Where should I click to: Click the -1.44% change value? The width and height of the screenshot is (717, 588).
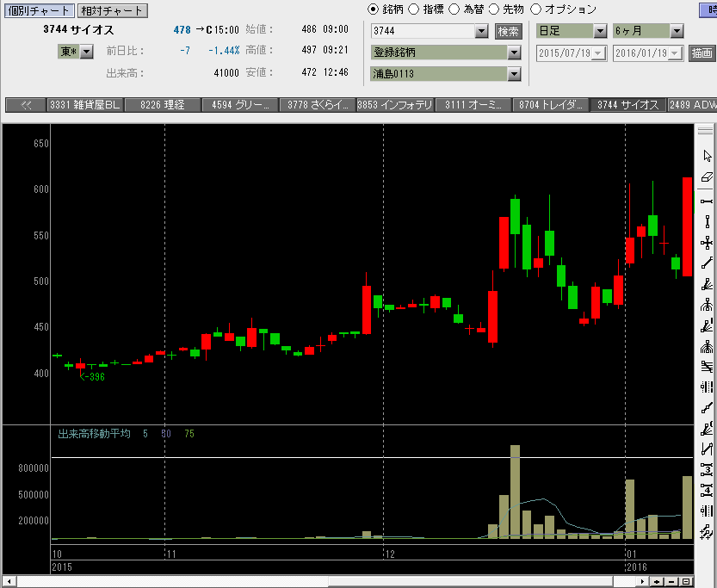[x=224, y=50]
